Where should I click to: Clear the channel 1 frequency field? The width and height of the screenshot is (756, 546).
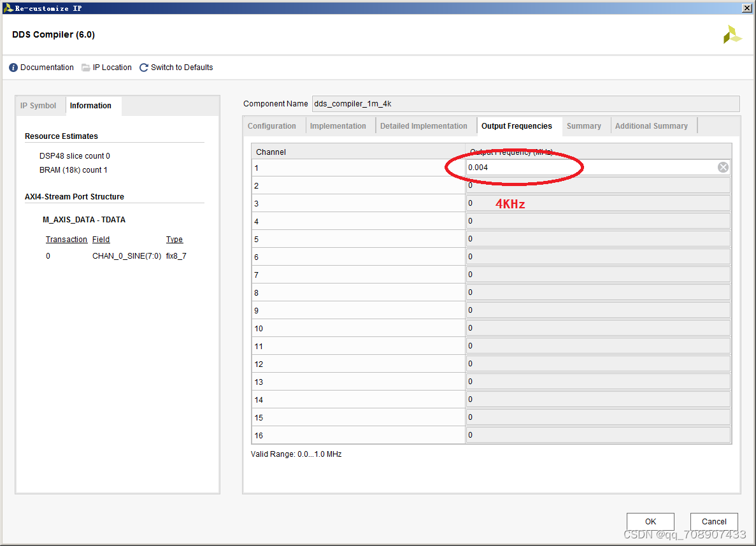point(723,168)
